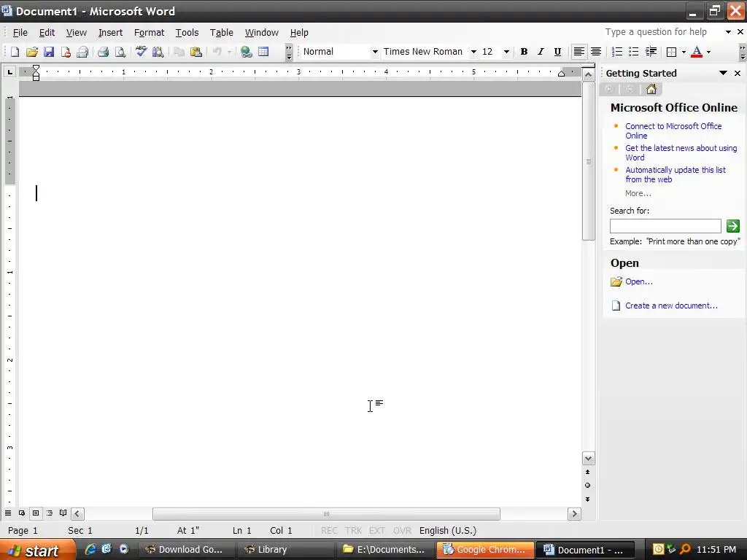
Task: Click the More... link in task pane
Action: click(x=638, y=193)
